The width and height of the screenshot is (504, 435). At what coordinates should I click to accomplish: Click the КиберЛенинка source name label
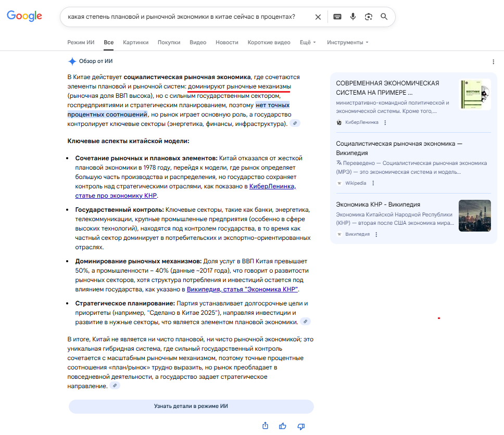[362, 122]
